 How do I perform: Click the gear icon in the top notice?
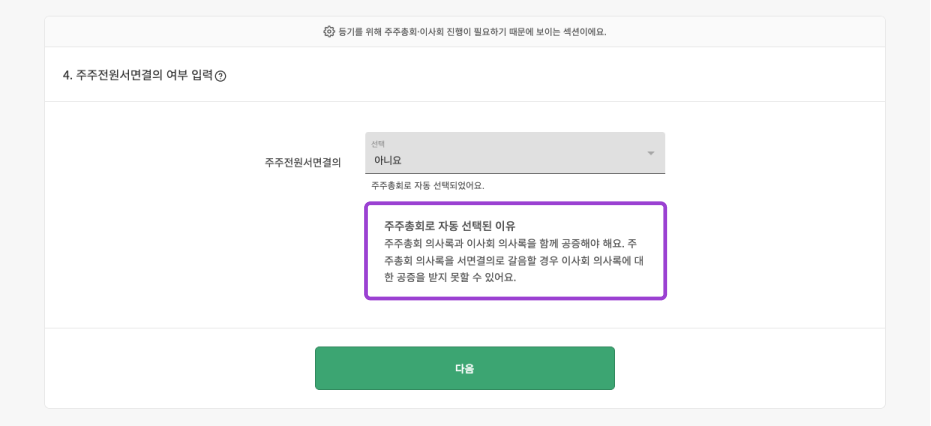point(329,31)
